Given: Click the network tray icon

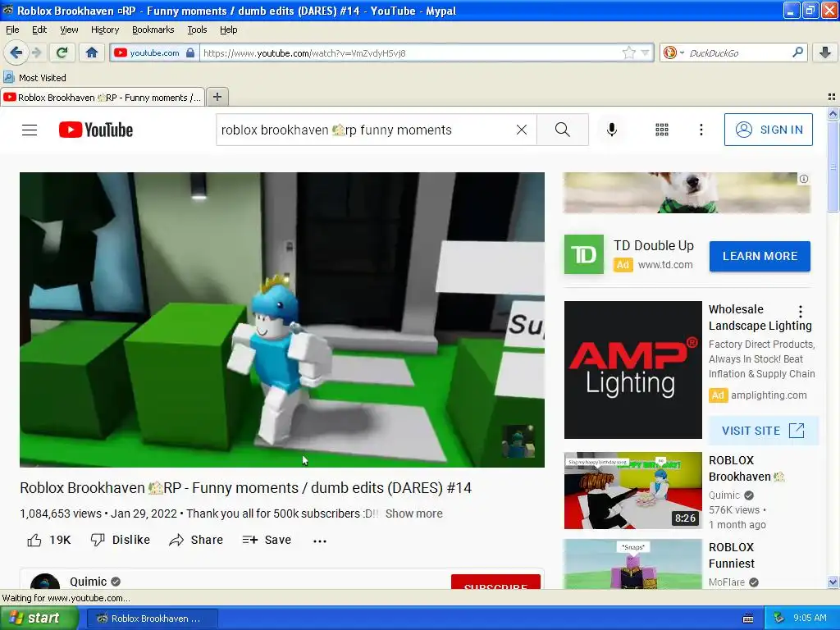Looking at the screenshot, I should (x=778, y=619).
